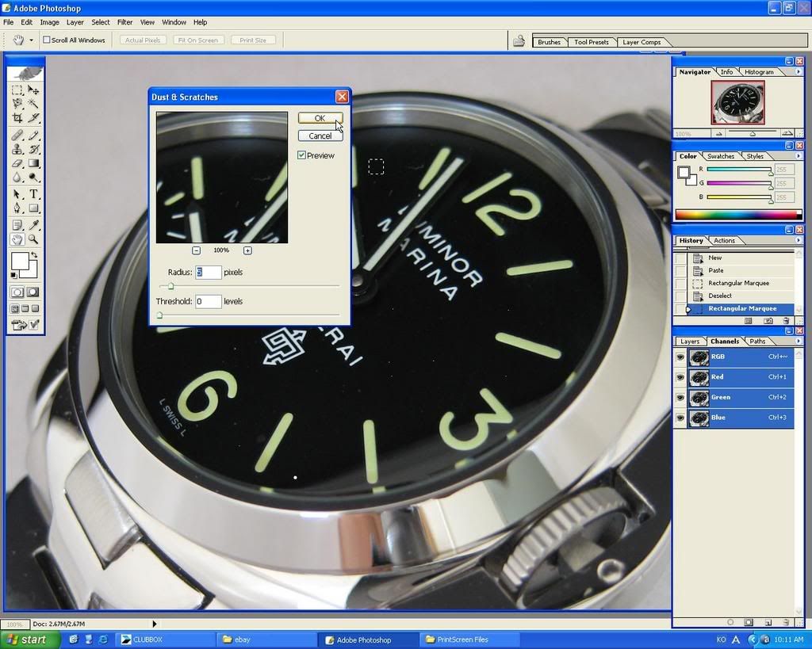Hide the Red channel visibility eye

pos(680,377)
